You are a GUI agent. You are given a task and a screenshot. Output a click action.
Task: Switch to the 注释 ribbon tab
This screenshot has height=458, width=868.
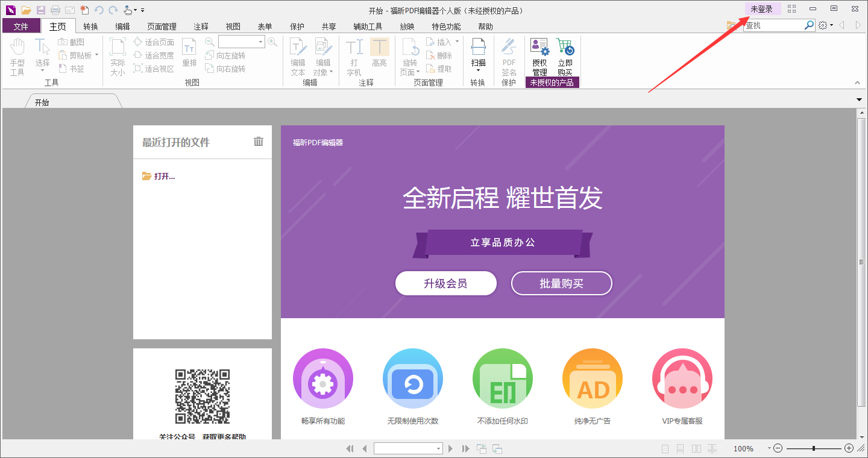click(201, 26)
